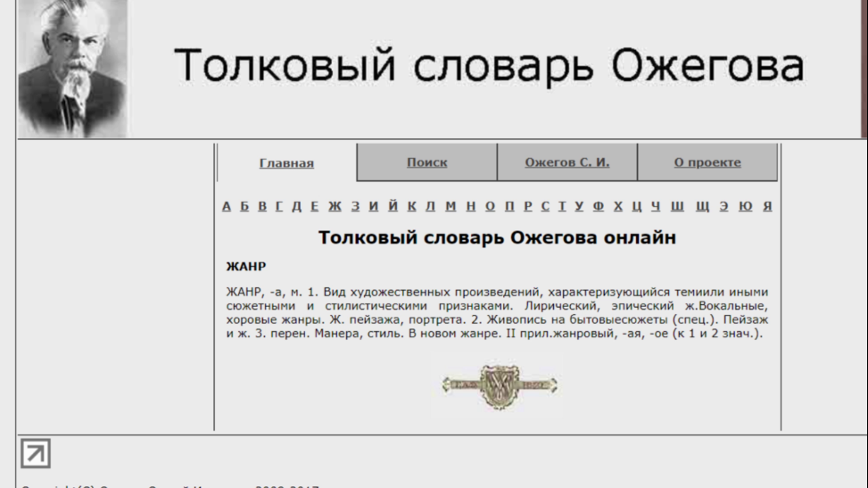Open letter Щ index
This screenshot has width=868, height=488.
(x=702, y=206)
